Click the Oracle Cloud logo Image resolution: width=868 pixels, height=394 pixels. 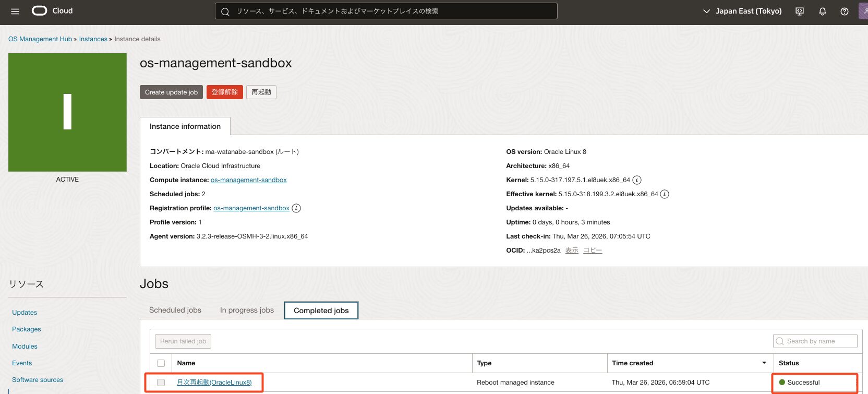[x=52, y=11]
